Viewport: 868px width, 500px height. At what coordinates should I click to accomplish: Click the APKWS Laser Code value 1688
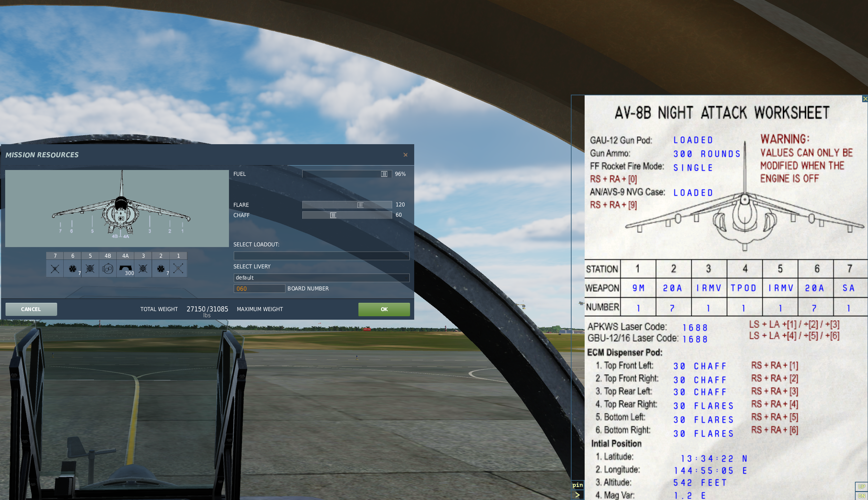pos(695,328)
